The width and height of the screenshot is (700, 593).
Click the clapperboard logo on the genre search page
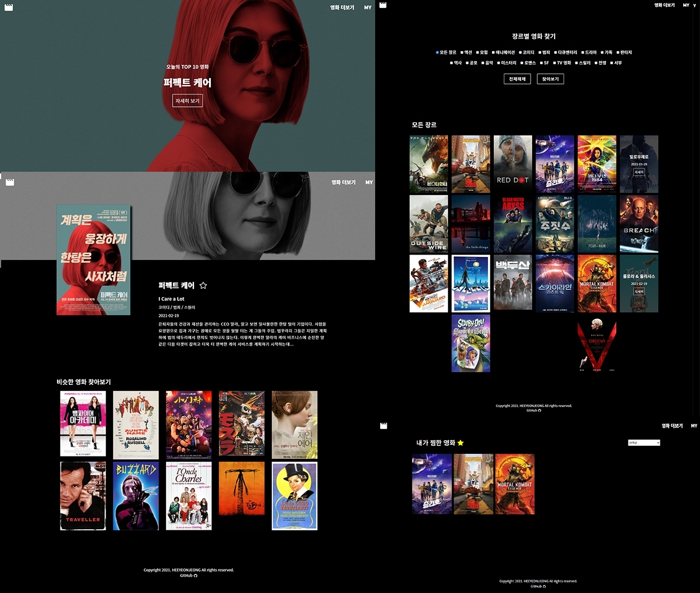[x=383, y=5]
